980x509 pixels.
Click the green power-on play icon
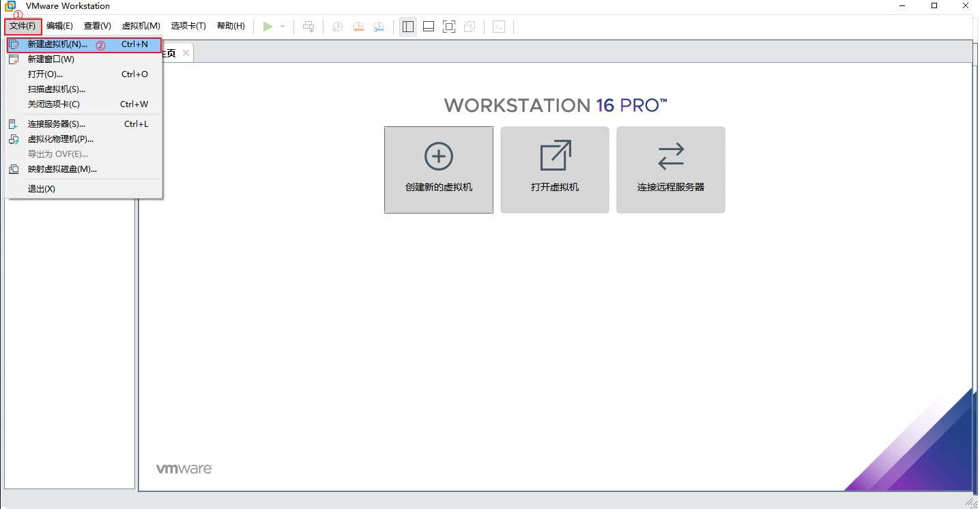point(268,27)
